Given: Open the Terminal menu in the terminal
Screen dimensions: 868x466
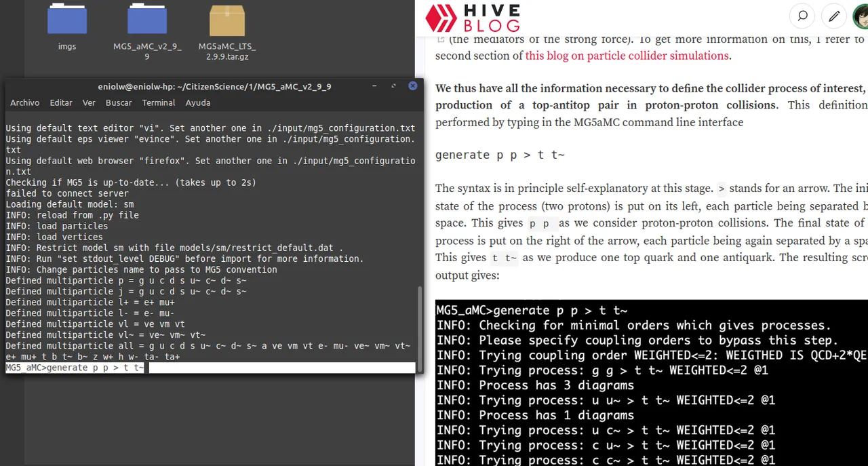Looking at the screenshot, I should (x=159, y=102).
